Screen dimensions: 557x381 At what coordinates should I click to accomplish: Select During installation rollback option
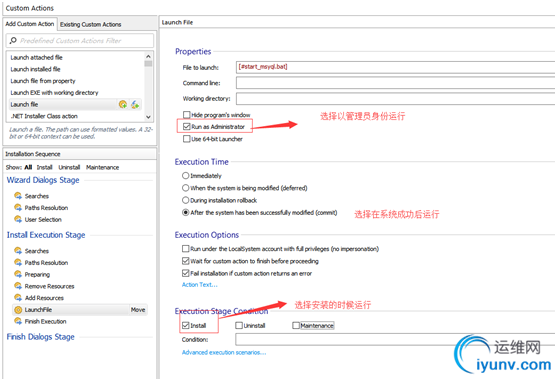coord(185,200)
